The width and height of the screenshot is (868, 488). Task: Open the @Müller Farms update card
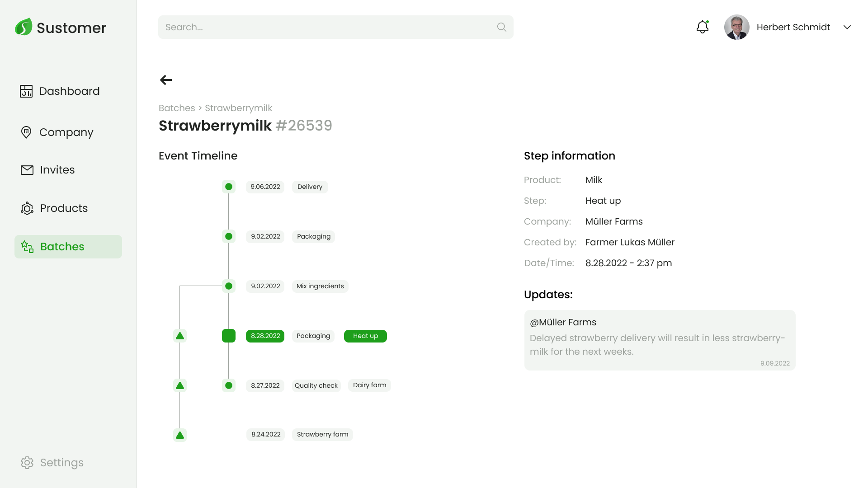(660, 340)
